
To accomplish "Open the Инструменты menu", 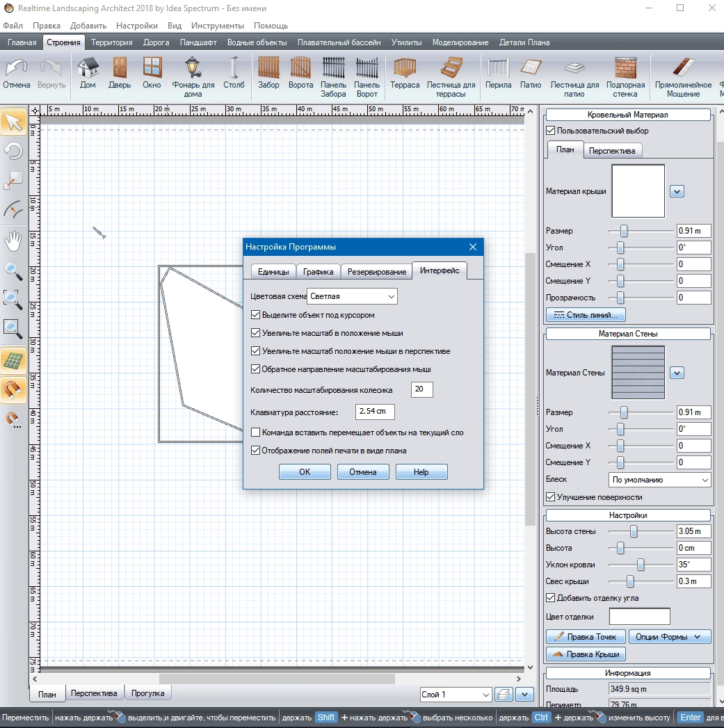I will point(218,26).
